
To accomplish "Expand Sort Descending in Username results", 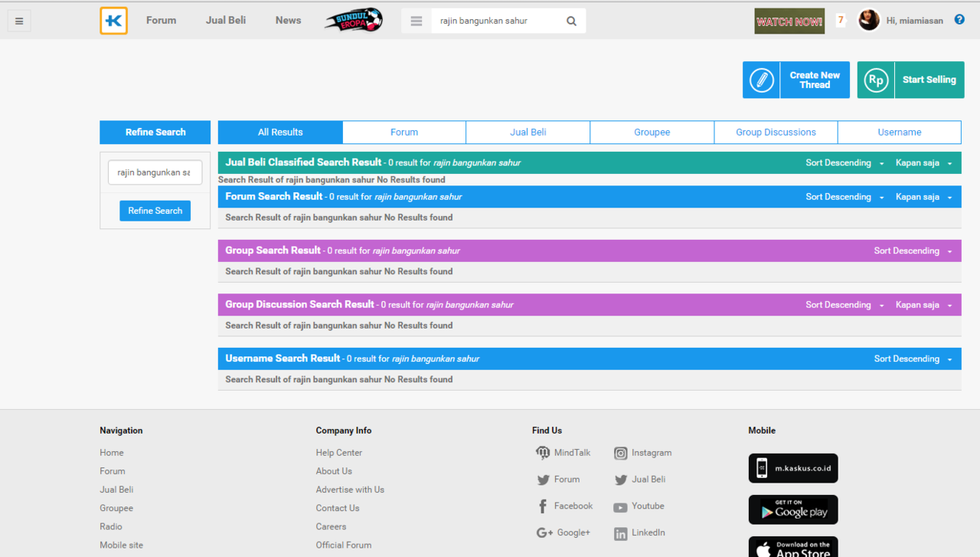I will (913, 359).
